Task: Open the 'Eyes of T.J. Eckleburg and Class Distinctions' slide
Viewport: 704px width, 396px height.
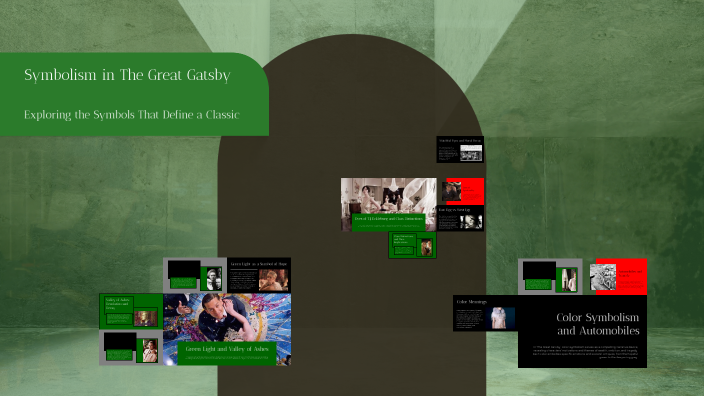Action: point(388,205)
